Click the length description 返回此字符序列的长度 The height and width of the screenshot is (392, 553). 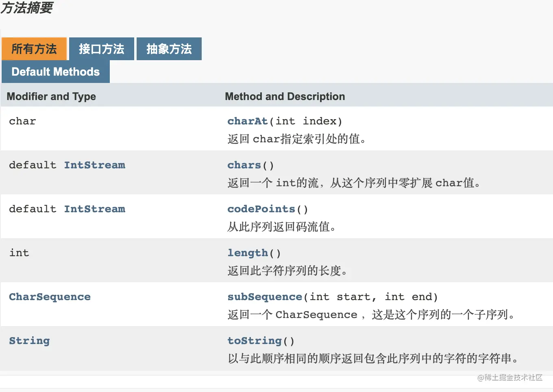click(287, 271)
